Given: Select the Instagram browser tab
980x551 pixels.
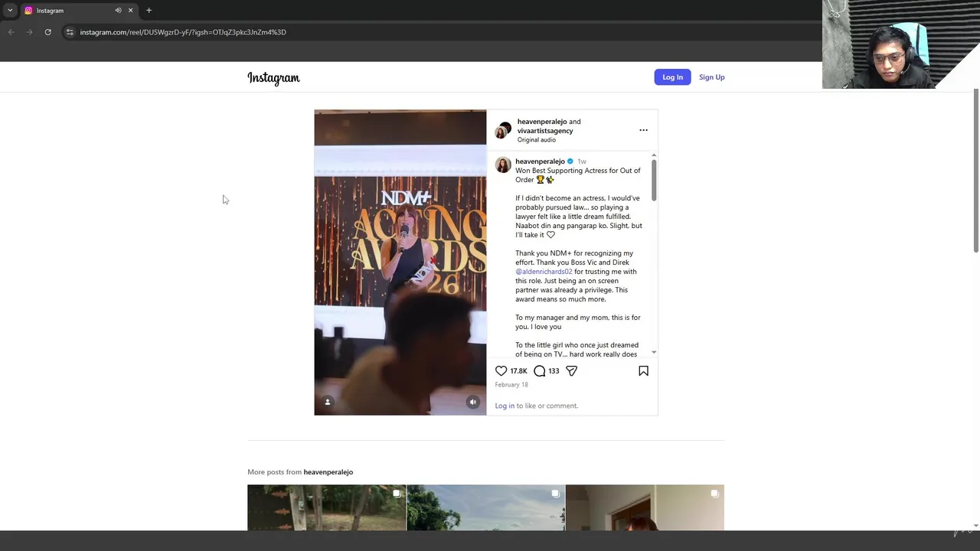Looking at the screenshot, I should tap(78, 11).
